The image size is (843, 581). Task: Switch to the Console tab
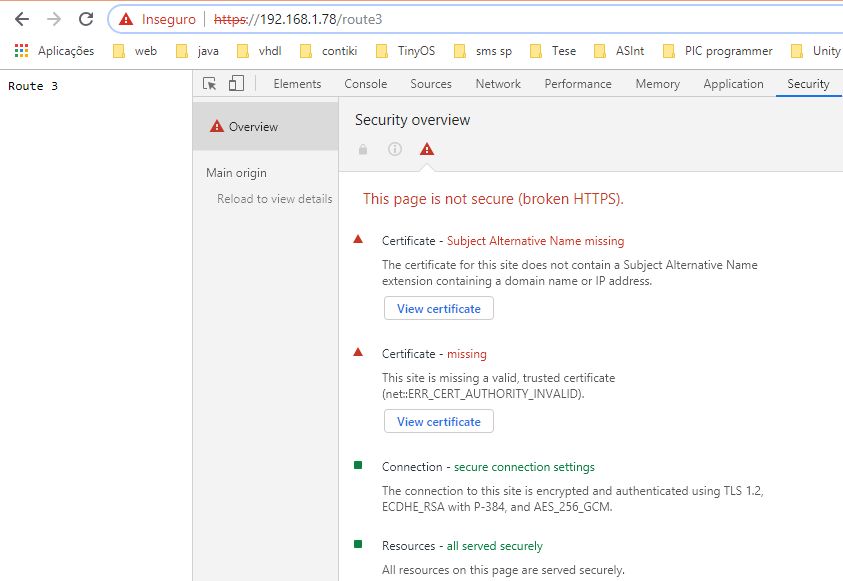click(366, 84)
